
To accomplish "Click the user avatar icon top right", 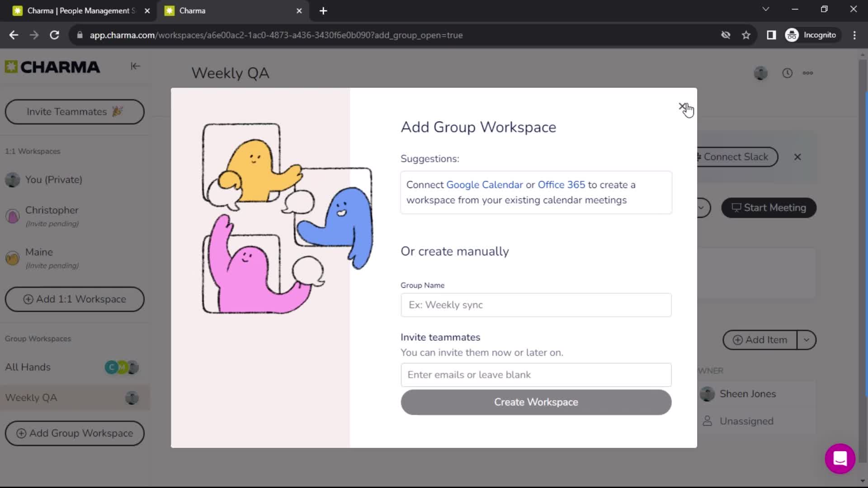I will pyautogui.click(x=761, y=73).
